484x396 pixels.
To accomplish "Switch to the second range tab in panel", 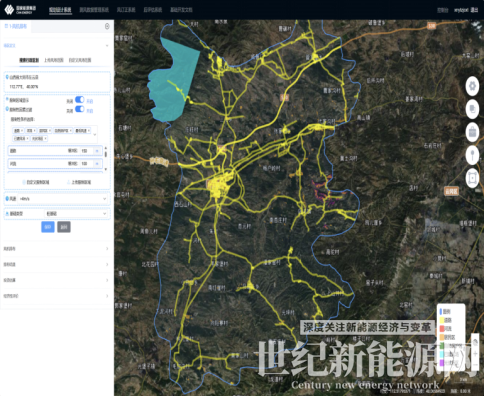I will pos(54,60).
